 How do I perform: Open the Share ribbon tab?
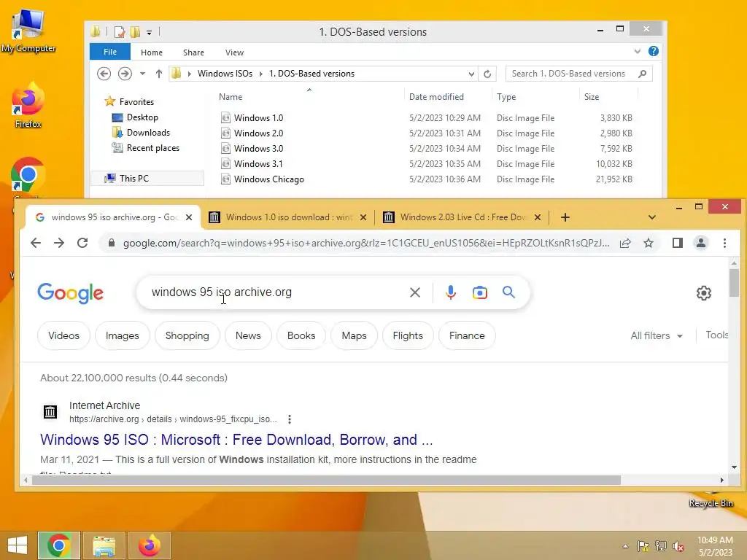[x=193, y=52]
